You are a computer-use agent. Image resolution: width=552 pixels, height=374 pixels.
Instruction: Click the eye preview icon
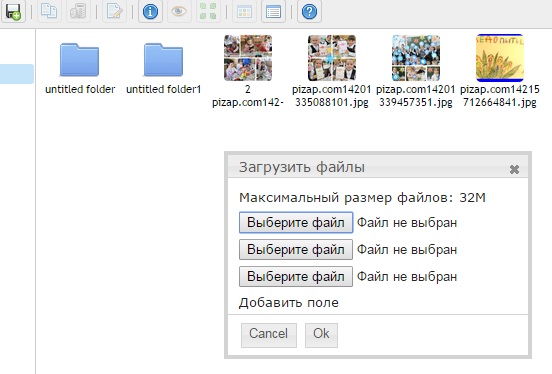pos(179,12)
